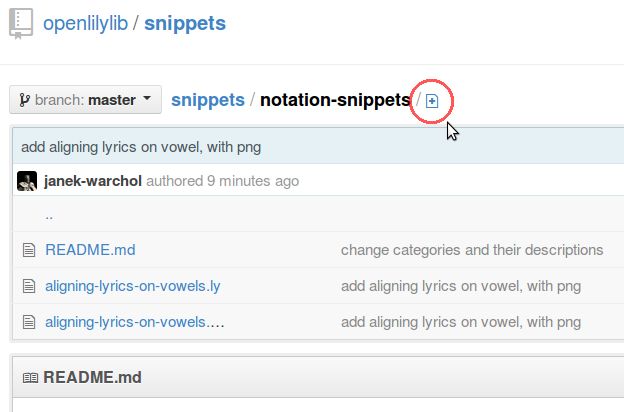The height and width of the screenshot is (412, 624).
Task: Open the README.md file
Action: pyautogui.click(x=90, y=250)
